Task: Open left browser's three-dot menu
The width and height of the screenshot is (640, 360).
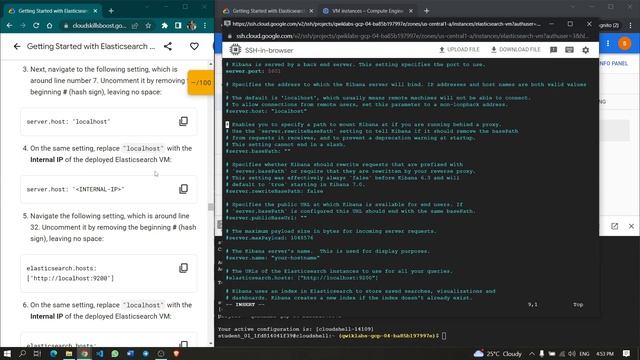Action: (205, 25)
